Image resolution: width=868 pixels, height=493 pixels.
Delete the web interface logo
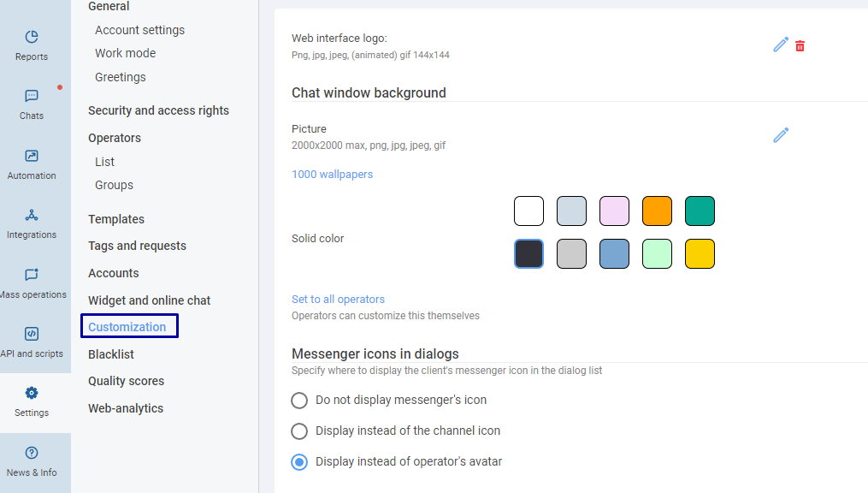(x=800, y=46)
